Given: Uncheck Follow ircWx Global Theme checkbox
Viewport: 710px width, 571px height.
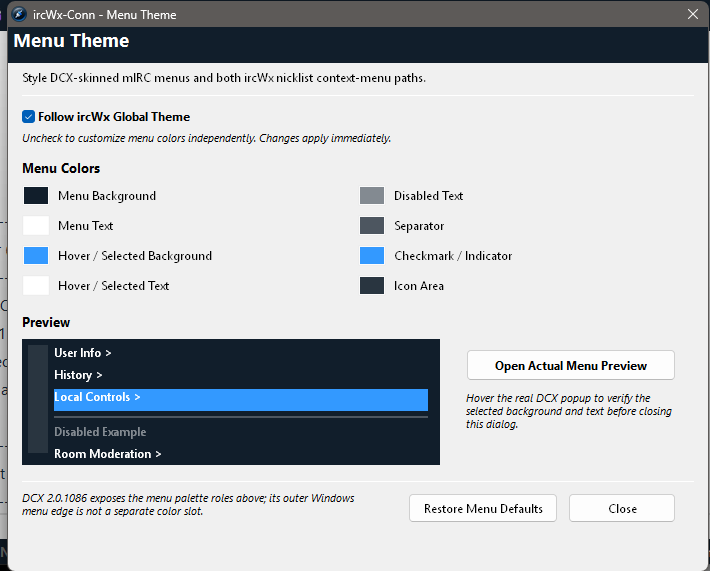Looking at the screenshot, I should click(29, 117).
